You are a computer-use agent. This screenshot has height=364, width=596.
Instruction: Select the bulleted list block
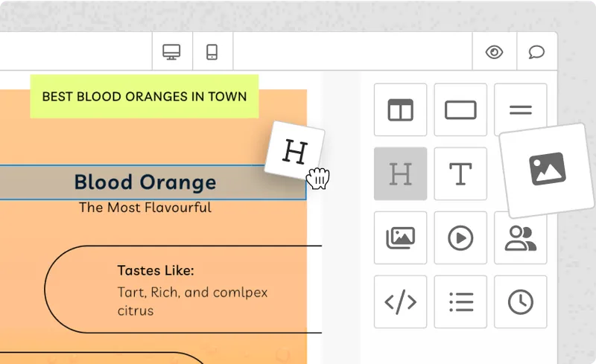click(x=460, y=301)
